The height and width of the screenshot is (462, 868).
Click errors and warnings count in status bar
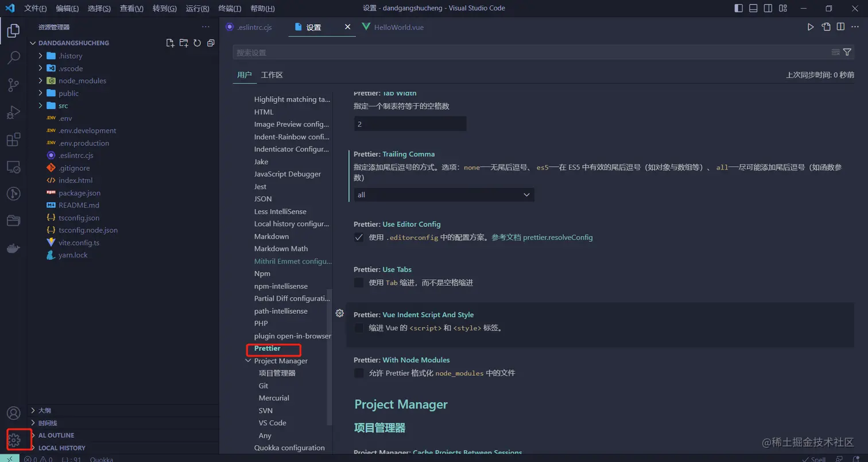(x=39, y=459)
